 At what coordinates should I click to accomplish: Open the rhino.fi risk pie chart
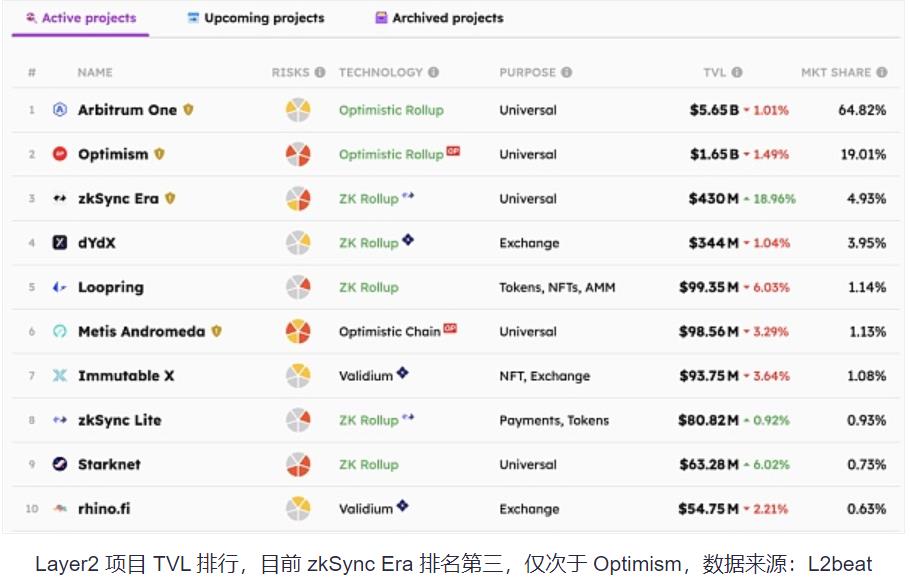tap(298, 508)
